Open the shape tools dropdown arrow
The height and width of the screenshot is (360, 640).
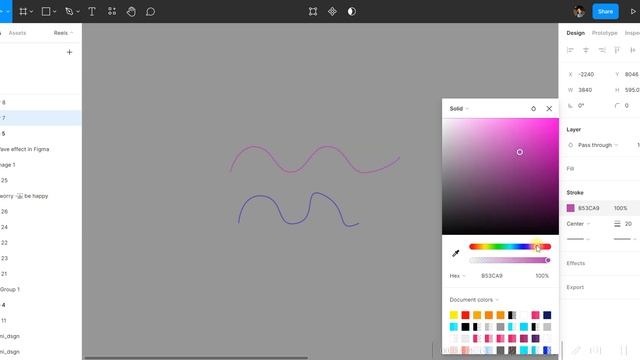pyautogui.click(x=55, y=12)
